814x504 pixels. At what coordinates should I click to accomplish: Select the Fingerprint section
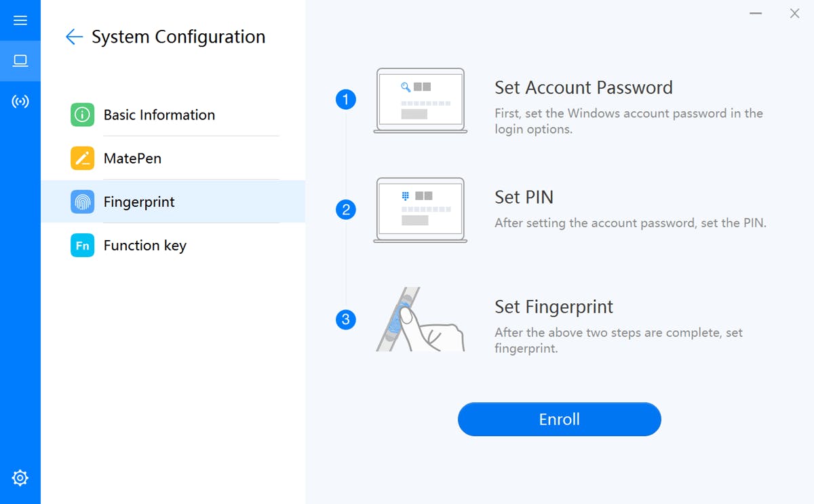[138, 201]
